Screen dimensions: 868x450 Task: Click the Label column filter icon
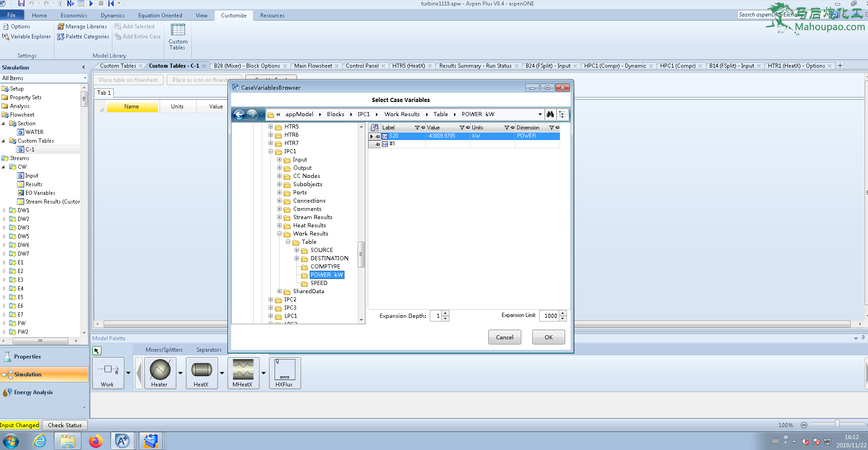(x=417, y=128)
